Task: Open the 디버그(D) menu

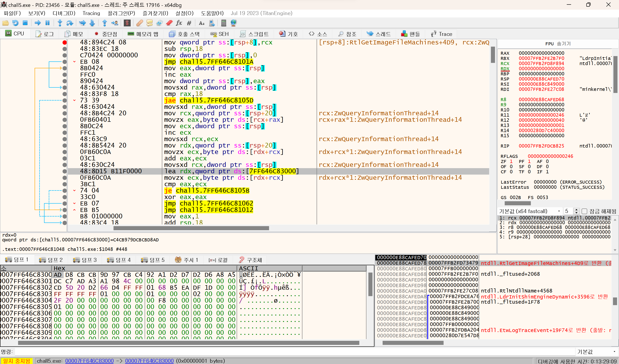Action: tap(64, 13)
